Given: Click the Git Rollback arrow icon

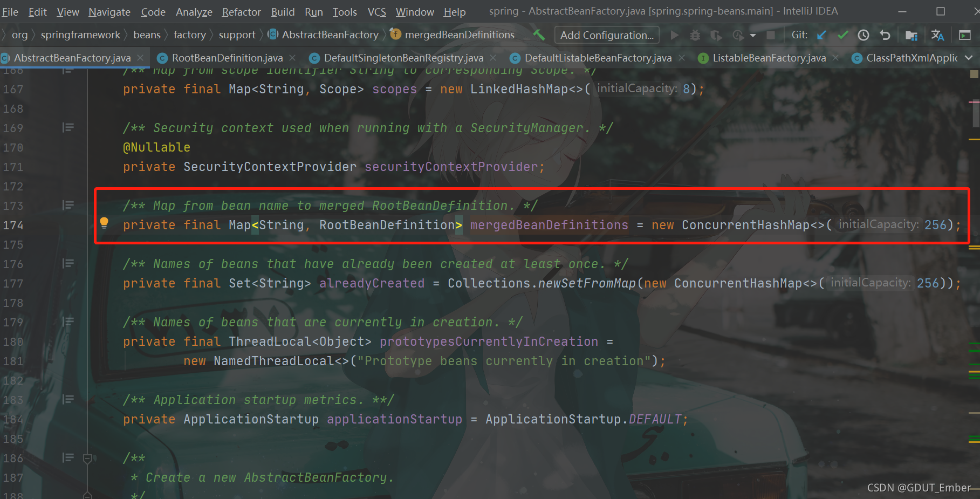Looking at the screenshot, I should pos(885,35).
